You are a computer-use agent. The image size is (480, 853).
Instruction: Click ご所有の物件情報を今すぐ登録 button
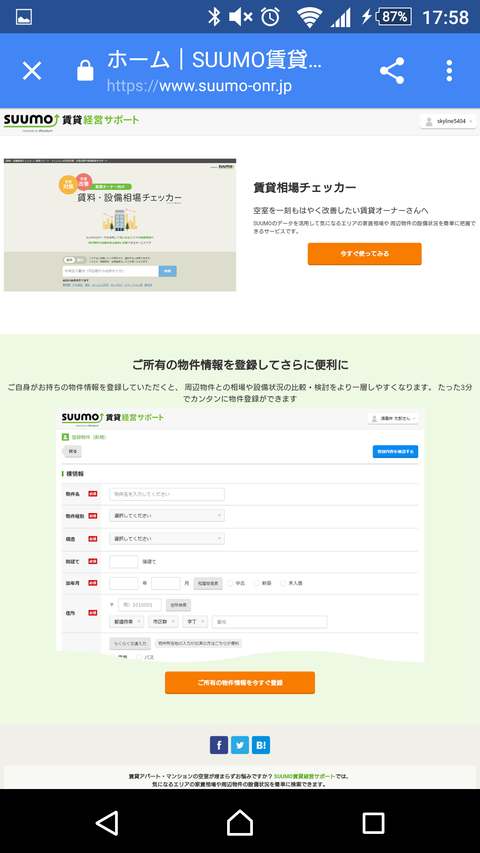coord(240,682)
